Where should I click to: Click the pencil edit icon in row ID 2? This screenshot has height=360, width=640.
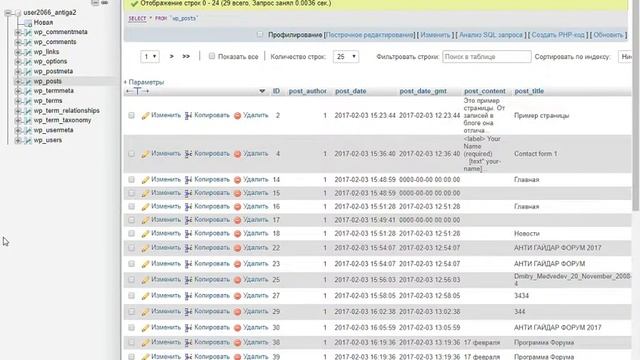145,116
